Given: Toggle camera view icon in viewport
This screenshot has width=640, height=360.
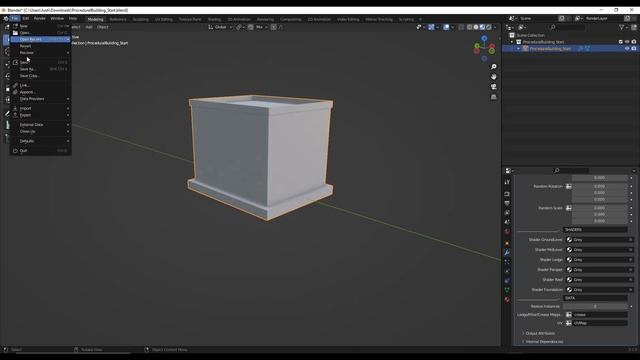Looking at the screenshot, I should coord(493,87).
